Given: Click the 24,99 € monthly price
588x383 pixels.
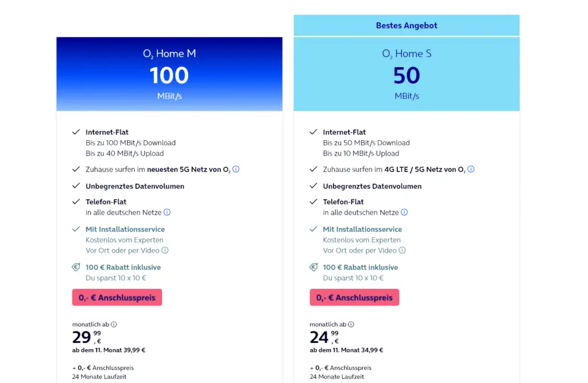Looking at the screenshot, I should [x=324, y=337].
